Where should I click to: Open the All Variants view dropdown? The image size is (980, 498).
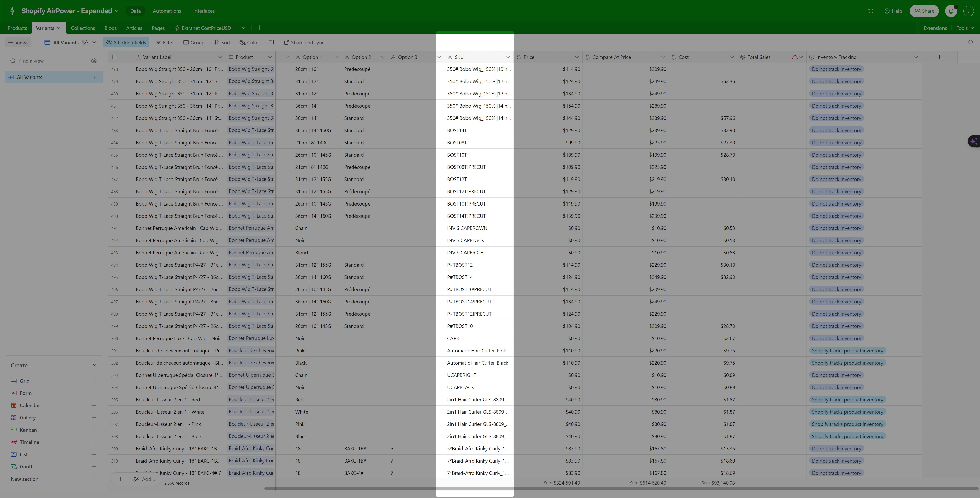tap(94, 43)
